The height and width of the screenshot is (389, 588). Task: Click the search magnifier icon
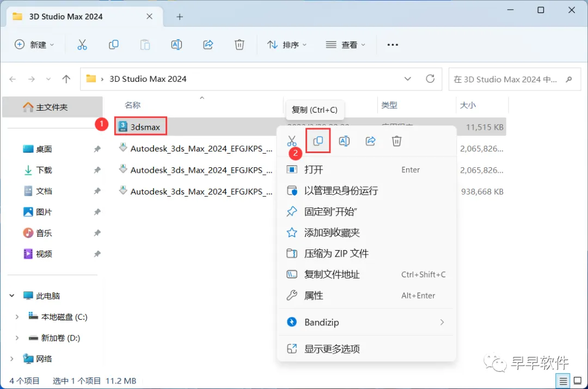tap(569, 79)
